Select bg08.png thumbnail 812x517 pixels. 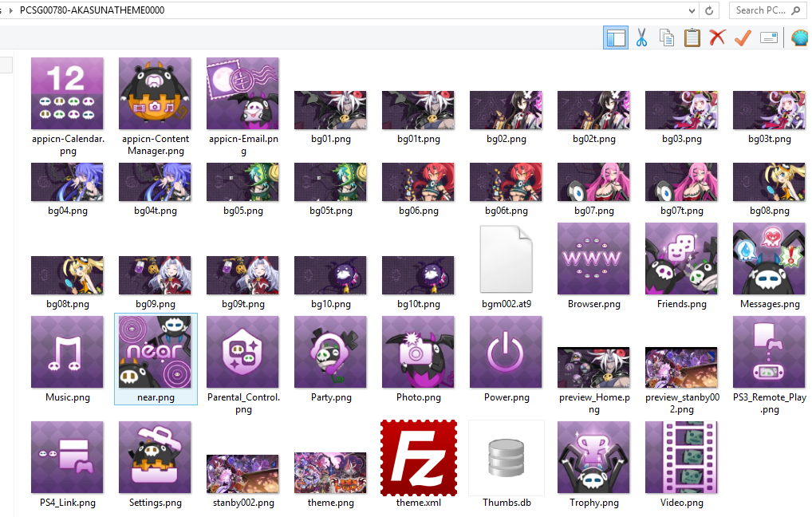pyautogui.click(x=769, y=183)
